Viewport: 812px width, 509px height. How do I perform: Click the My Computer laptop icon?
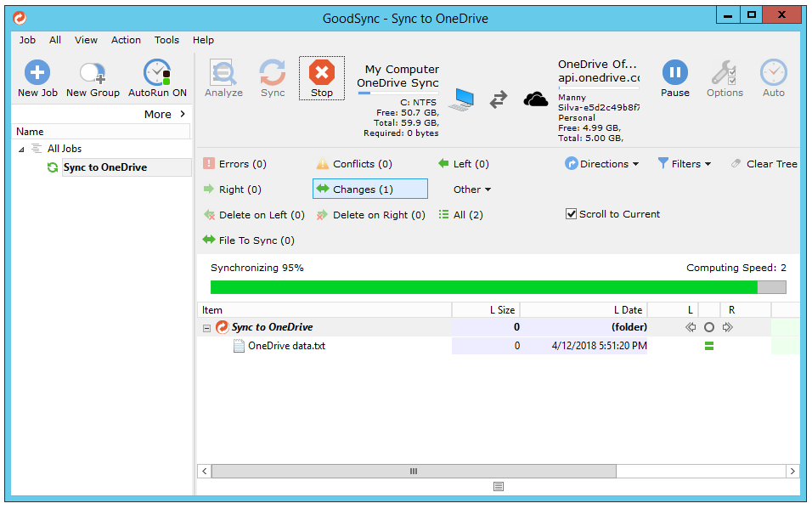tap(461, 99)
